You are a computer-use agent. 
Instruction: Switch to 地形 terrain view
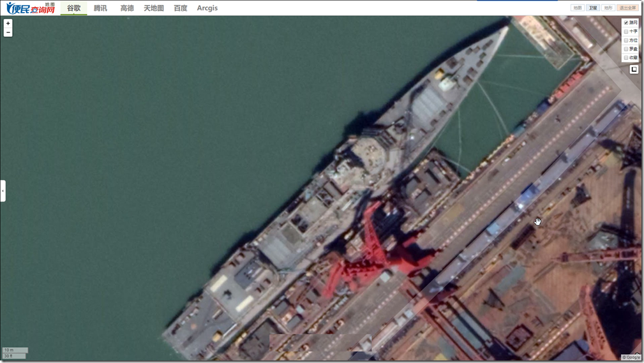click(x=608, y=8)
